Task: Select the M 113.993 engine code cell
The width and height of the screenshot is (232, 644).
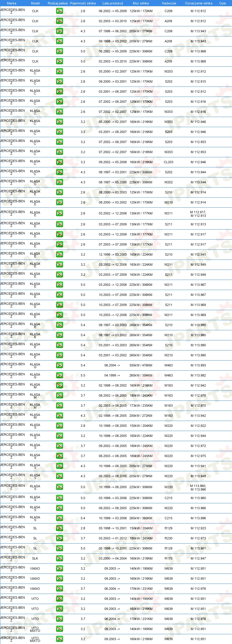Action: [198, 365]
